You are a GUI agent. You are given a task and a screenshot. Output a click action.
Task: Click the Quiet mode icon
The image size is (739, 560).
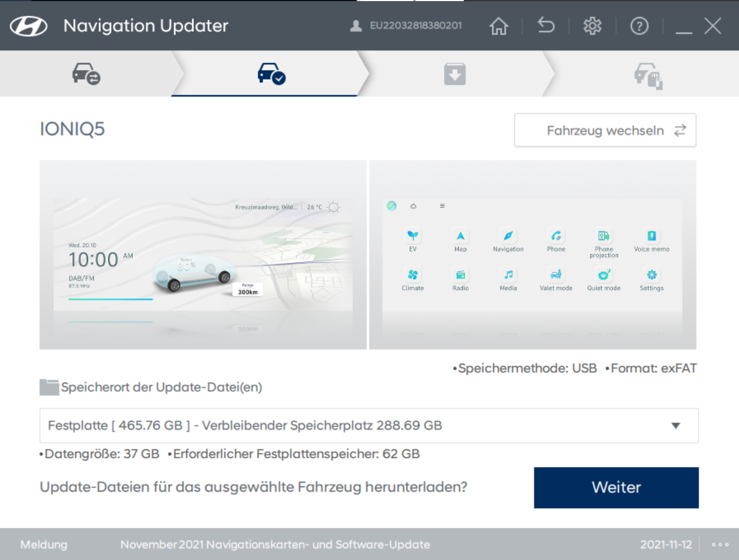pyautogui.click(x=603, y=275)
